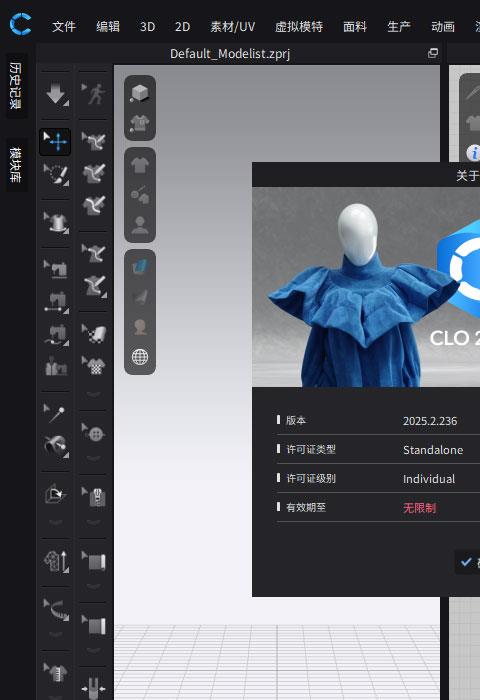Click the Default_Modelist.zprj window title
Image resolution: width=480 pixels, height=700 pixels.
coord(230,54)
